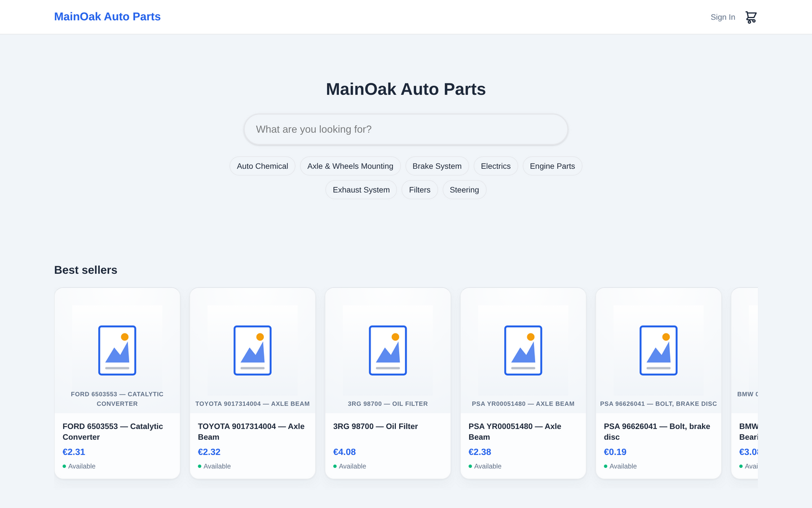Image resolution: width=812 pixels, height=508 pixels.
Task: Click the €4.08 price on Oil Filter card
Action: click(x=345, y=452)
